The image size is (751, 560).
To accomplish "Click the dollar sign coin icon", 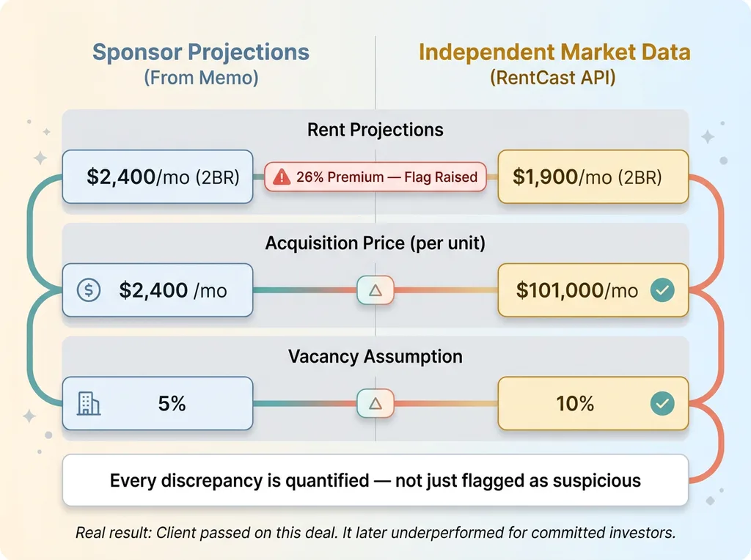I will coord(89,290).
